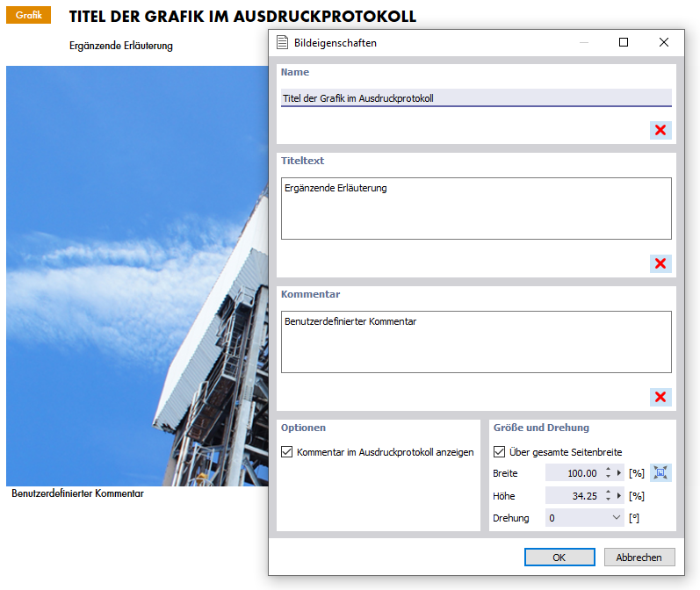700x590 pixels.
Task: Click the sky photo in the print protocol
Action: tap(137, 276)
